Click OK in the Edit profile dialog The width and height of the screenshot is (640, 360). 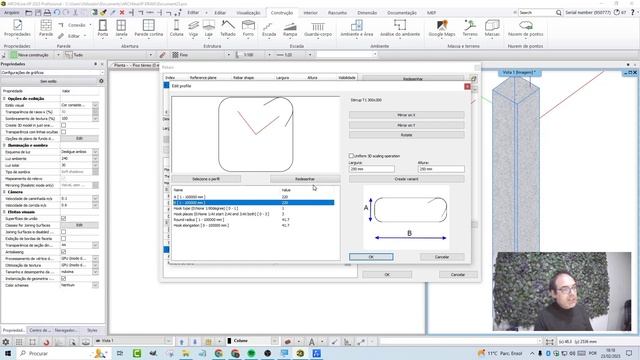tap(371, 257)
